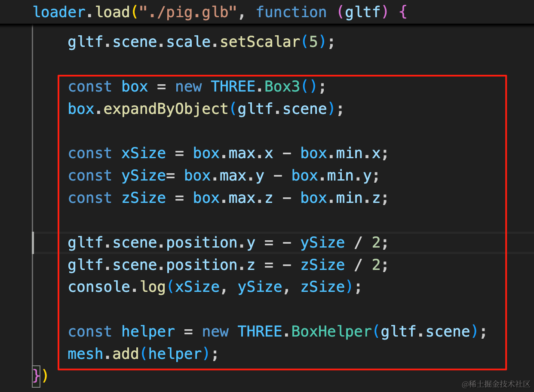This screenshot has width=534, height=392.
Task: Click the 'expandByObject' method name
Action: pos(166,109)
